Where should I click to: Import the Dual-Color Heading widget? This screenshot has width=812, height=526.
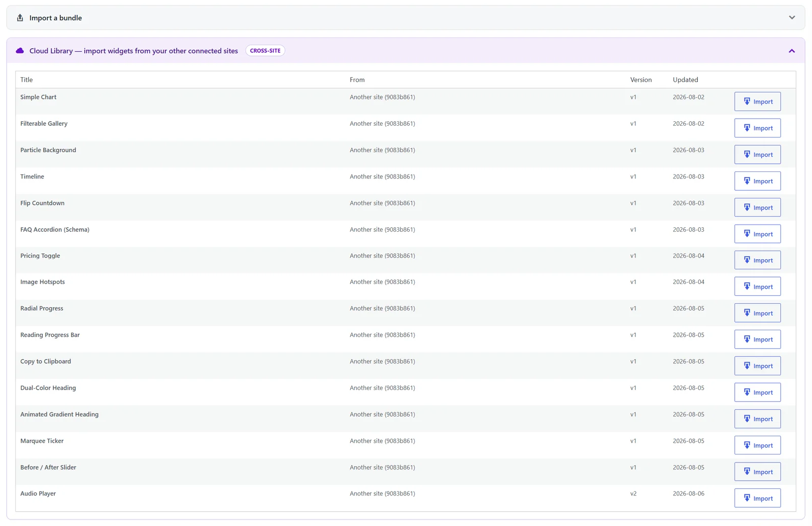click(757, 392)
